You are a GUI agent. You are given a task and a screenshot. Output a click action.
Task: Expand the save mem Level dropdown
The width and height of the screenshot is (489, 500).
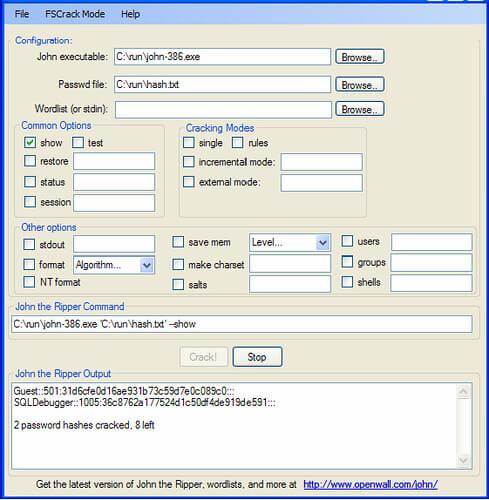(323, 243)
